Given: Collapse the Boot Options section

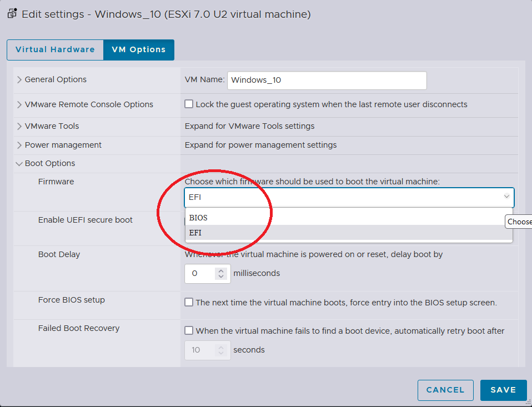Looking at the screenshot, I should (x=19, y=163).
